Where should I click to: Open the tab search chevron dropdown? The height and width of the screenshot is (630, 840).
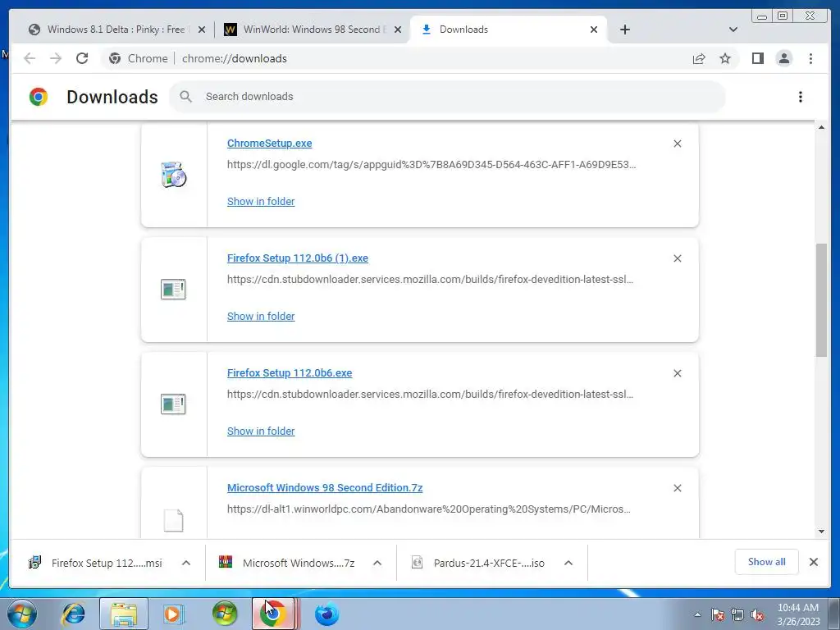733,30
